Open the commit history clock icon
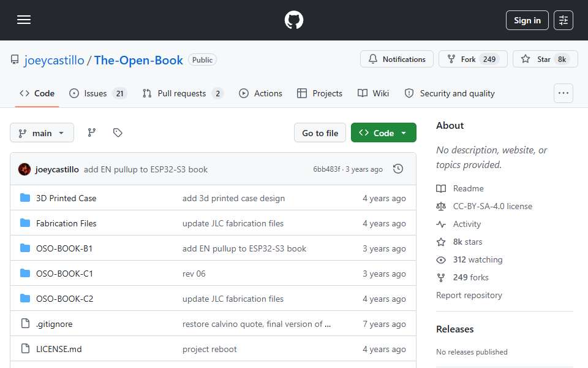588x368 pixels. pos(398,169)
